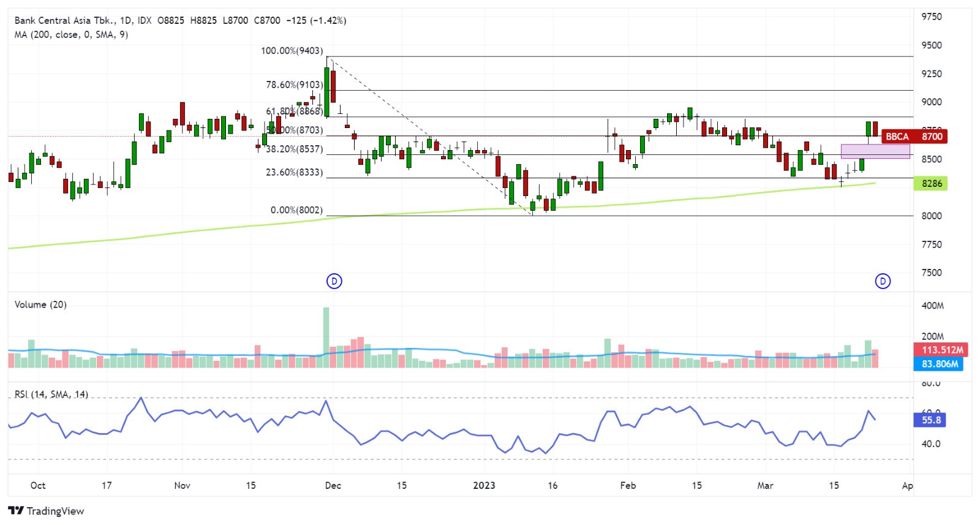The width and height of the screenshot is (980, 525).
Task: Click the 400M volume scale value
Action: pyautogui.click(x=933, y=306)
